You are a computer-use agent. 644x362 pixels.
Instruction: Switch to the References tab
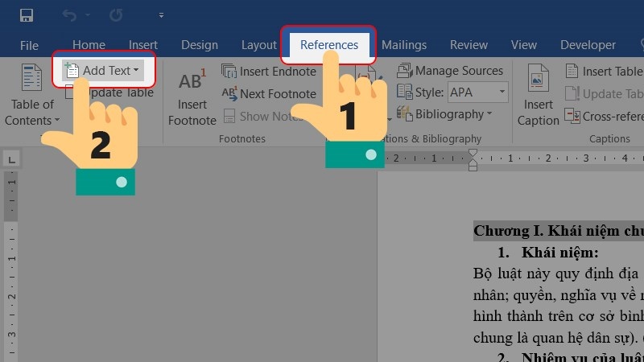pos(329,45)
